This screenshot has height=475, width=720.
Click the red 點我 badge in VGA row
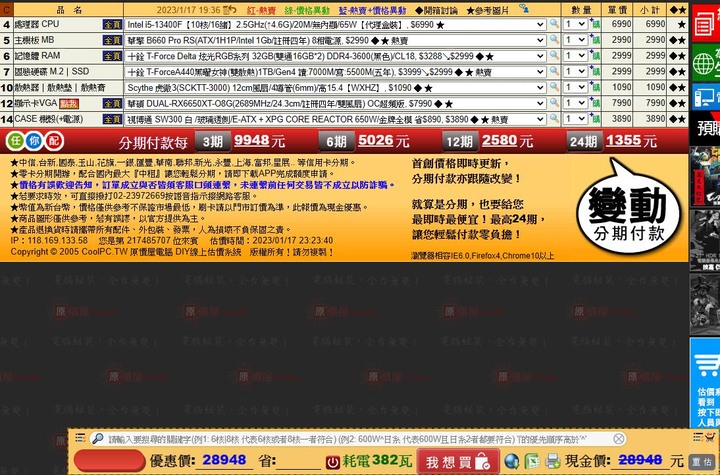pos(69,104)
